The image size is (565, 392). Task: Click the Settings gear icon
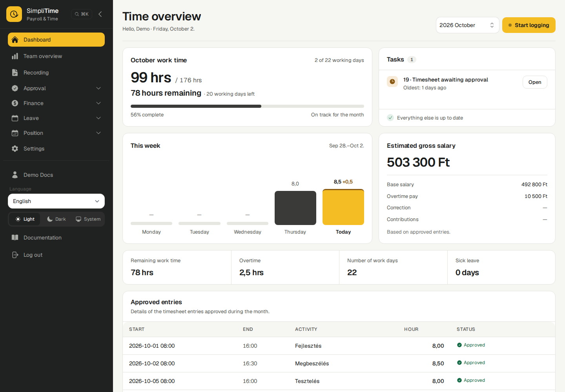click(x=15, y=149)
